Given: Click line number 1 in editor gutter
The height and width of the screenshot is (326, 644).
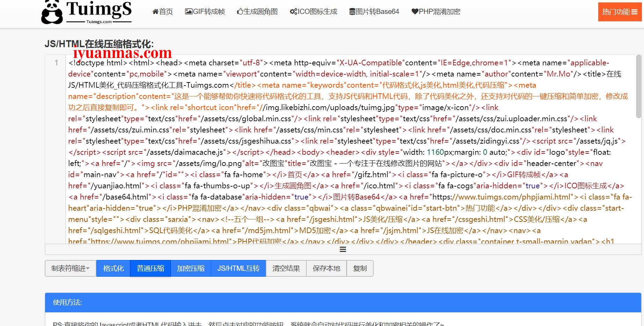Looking at the screenshot, I should pos(56,63).
